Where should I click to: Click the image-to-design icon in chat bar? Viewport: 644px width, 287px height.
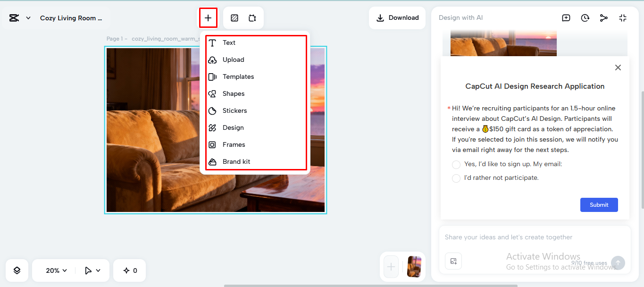453,261
